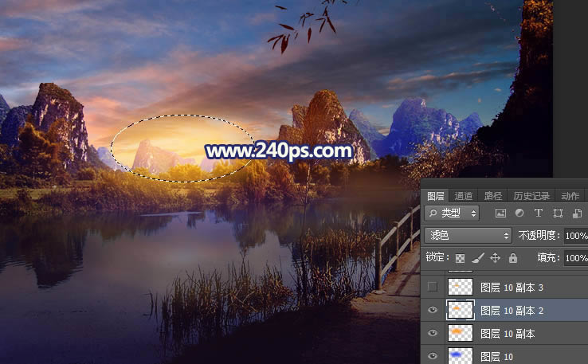Click the shape layer filter icon
Viewport: 588px width, 364px height.
[x=558, y=213]
